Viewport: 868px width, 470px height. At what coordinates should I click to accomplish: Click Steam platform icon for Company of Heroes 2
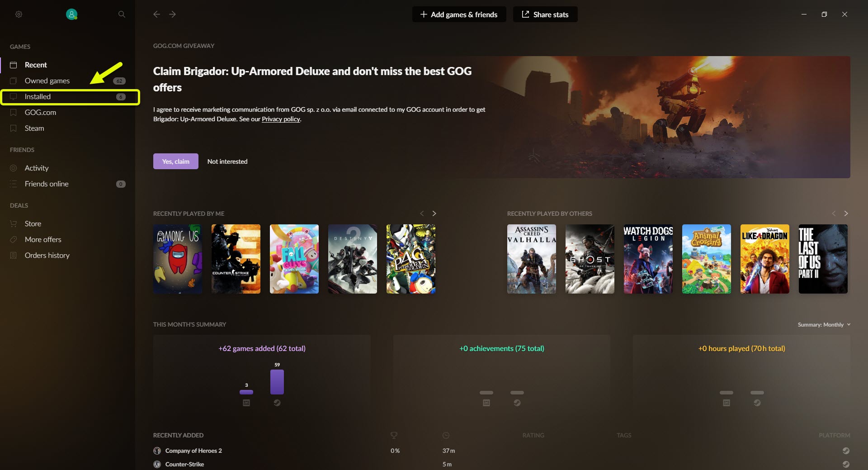pos(846,451)
